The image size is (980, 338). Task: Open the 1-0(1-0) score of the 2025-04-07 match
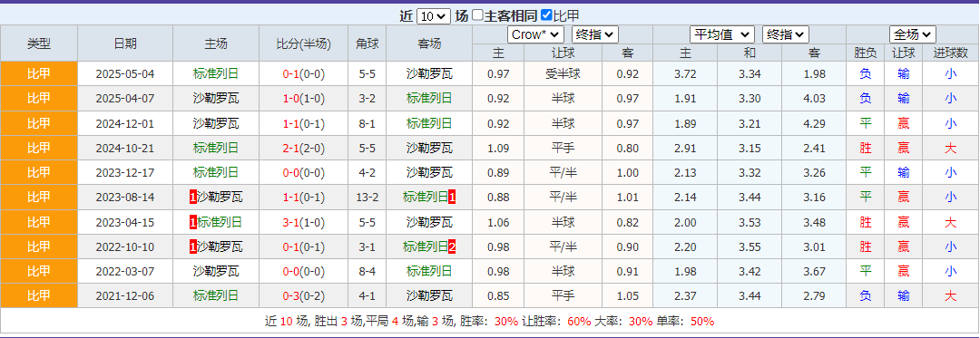[x=303, y=99]
